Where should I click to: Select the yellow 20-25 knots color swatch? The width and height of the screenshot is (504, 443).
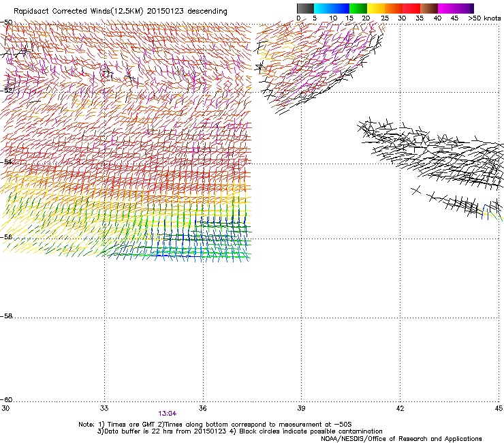(376, 8)
